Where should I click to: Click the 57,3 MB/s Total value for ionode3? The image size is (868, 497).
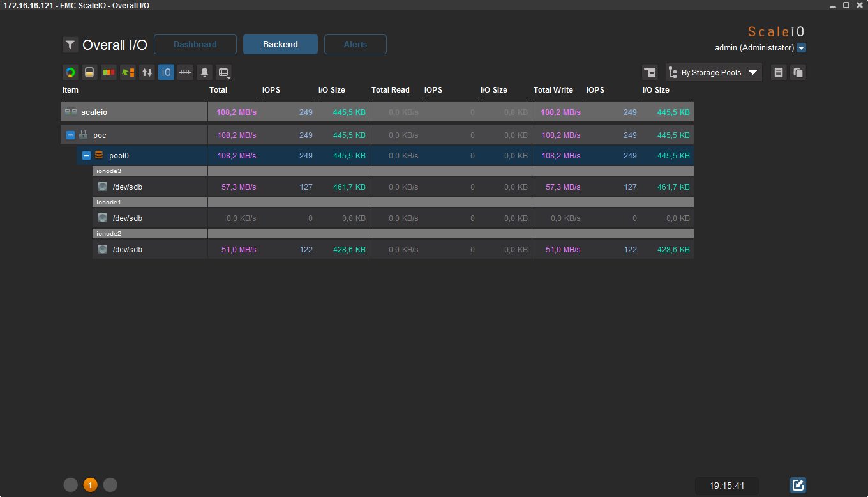[239, 187]
